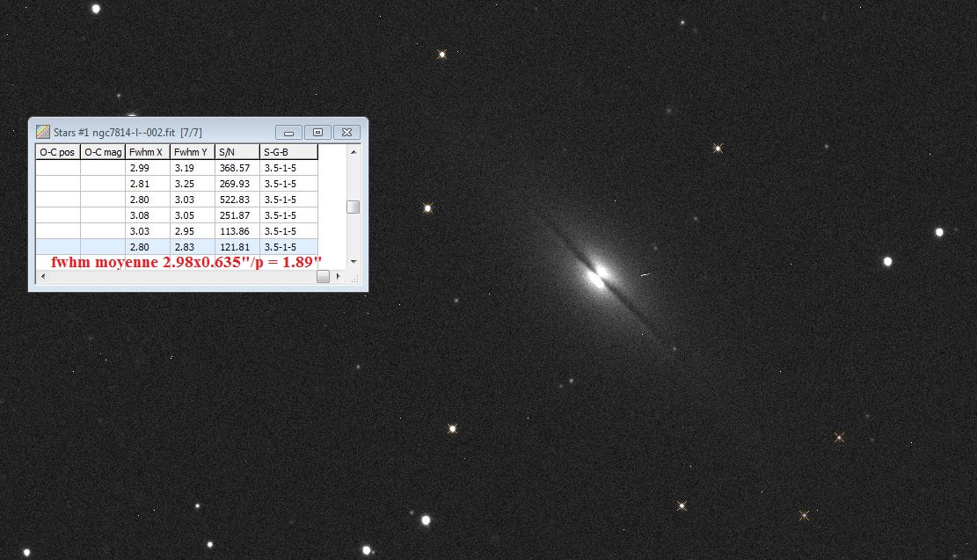The width and height of the screenshot is (977, 560).
Task: Click the NGC 7814 galaxy core
Action: coord(598,276)
